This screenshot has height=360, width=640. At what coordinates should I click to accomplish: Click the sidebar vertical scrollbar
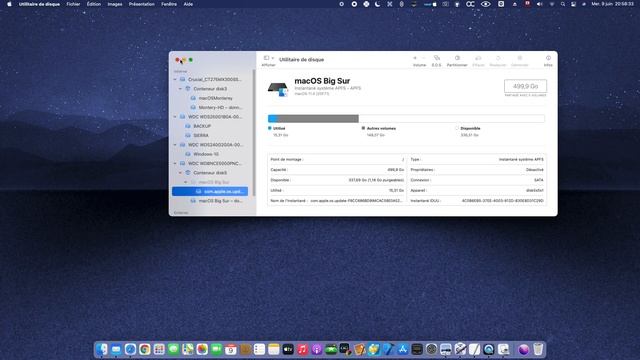coord(254,133)
